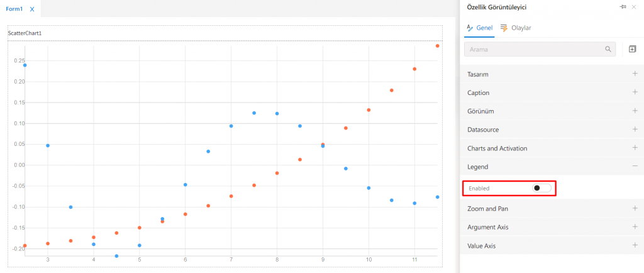Click the Arama search field

click(535, 49)
